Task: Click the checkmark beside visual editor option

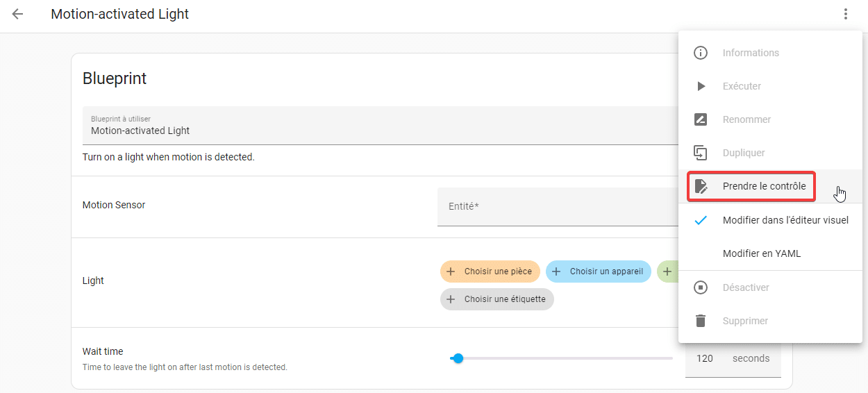Action: pos(701,220)
